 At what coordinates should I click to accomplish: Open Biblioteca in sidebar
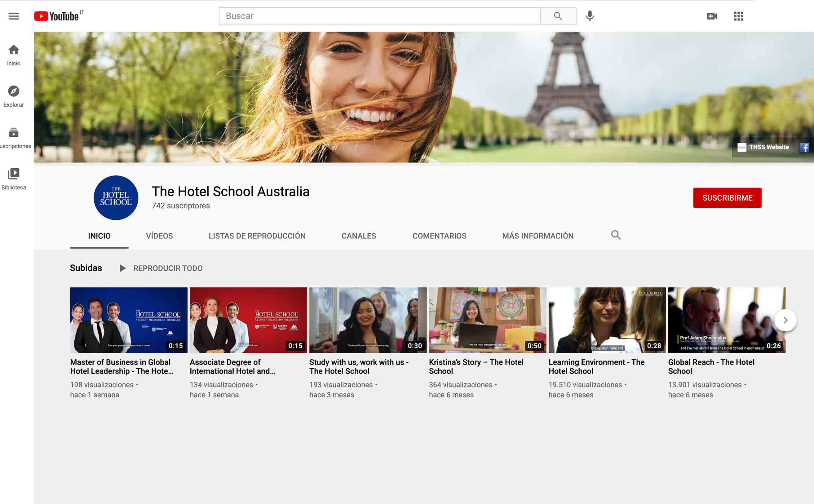point(14,179)
